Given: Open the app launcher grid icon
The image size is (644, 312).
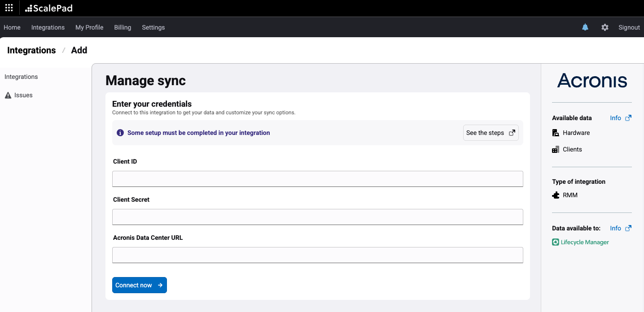Looking at the screenshot, I should point(9,8).
